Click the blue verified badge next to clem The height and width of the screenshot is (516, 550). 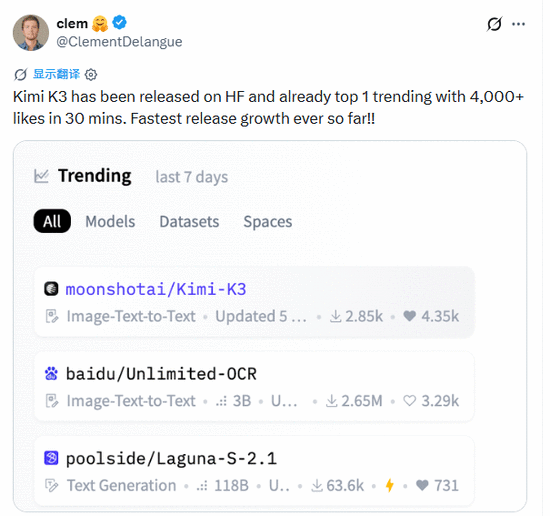tap(119, 23)
